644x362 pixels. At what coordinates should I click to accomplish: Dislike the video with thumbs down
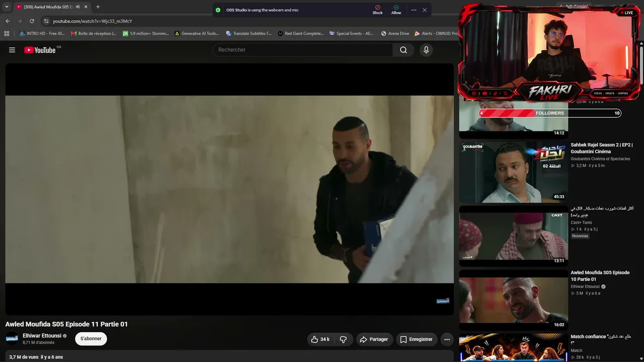point(343,339)
